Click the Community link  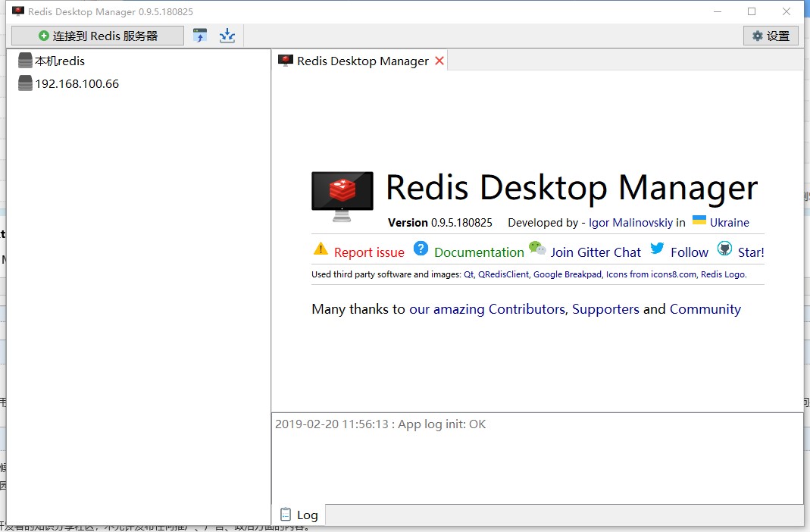tap(705, 309)
